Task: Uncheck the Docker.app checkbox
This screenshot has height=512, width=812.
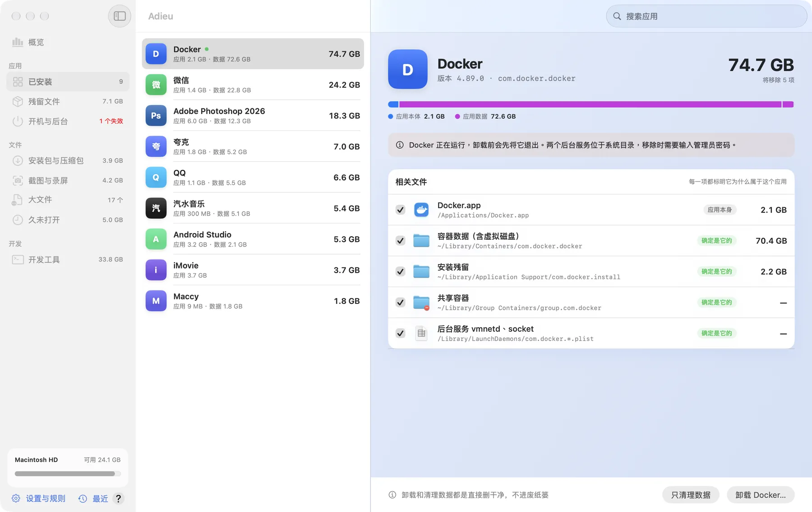Action: tap(401, 210)
